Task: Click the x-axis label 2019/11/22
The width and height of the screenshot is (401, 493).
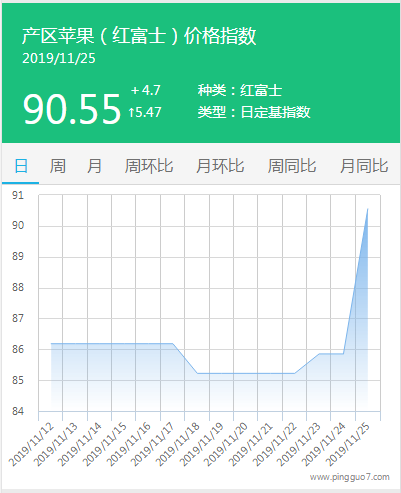Action: (x=275, y=444)
